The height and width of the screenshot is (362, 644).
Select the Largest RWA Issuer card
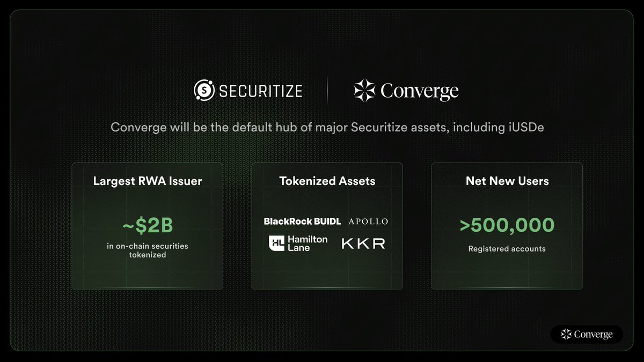(148, 226)
